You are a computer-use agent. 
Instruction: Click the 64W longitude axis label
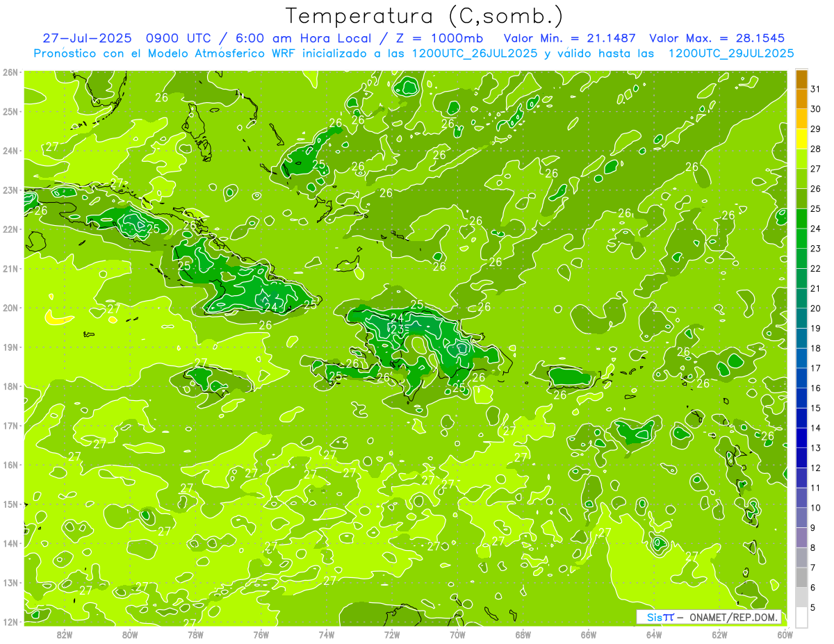point(654,634)
